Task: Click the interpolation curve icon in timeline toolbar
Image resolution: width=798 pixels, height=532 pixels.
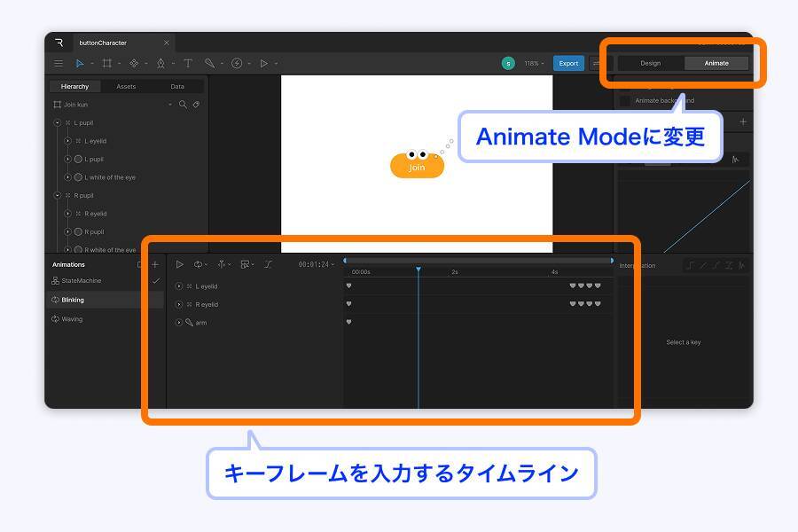Action: click(x=269, y=264)
